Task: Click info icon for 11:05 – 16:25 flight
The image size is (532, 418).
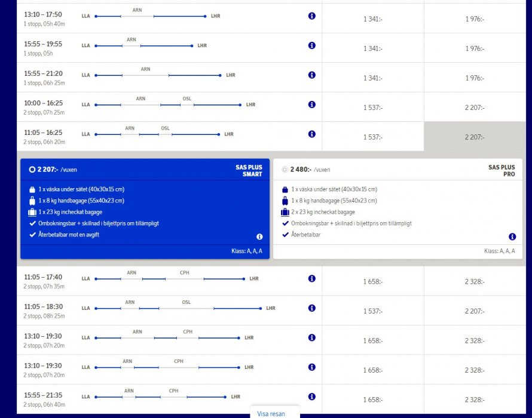Action: click(311, 134)
